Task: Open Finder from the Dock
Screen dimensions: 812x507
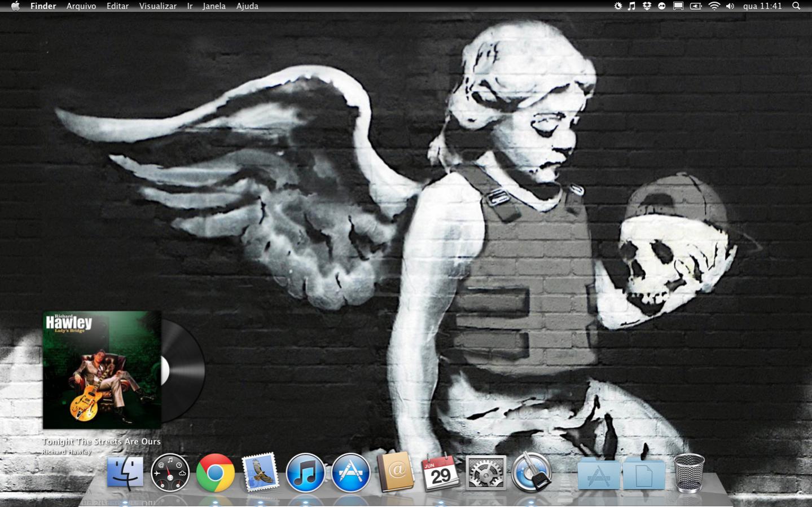Action: 125,473
